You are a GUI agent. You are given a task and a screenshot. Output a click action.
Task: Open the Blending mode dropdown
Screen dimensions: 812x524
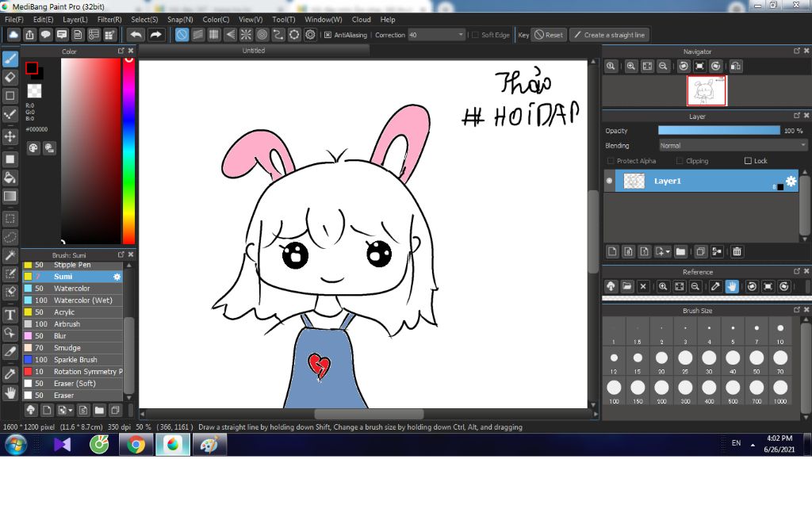(733, 146)
